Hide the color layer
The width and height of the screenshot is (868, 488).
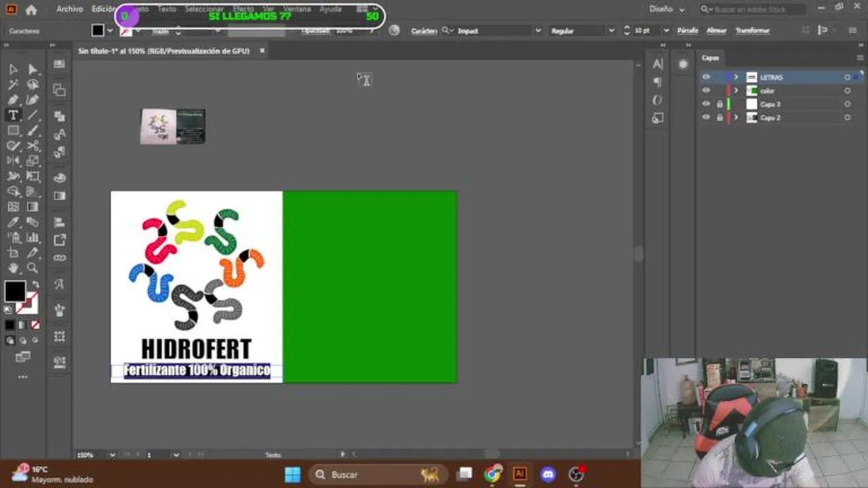[x=706, y=91]
